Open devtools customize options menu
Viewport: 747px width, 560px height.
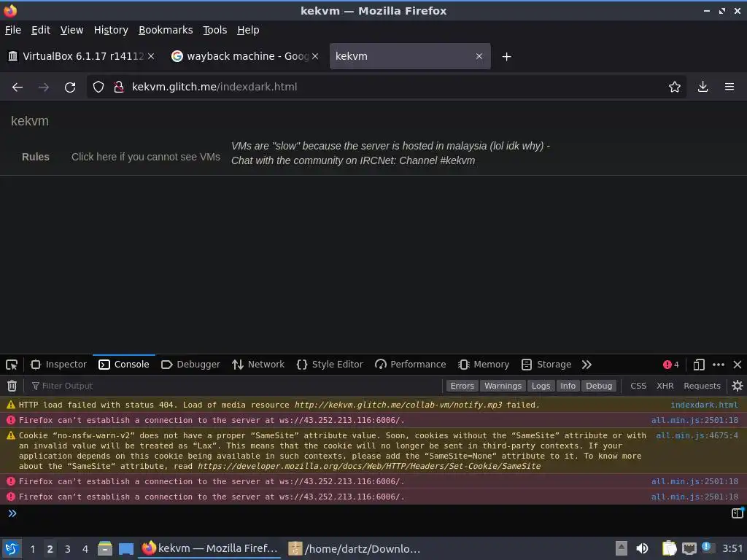719,365
